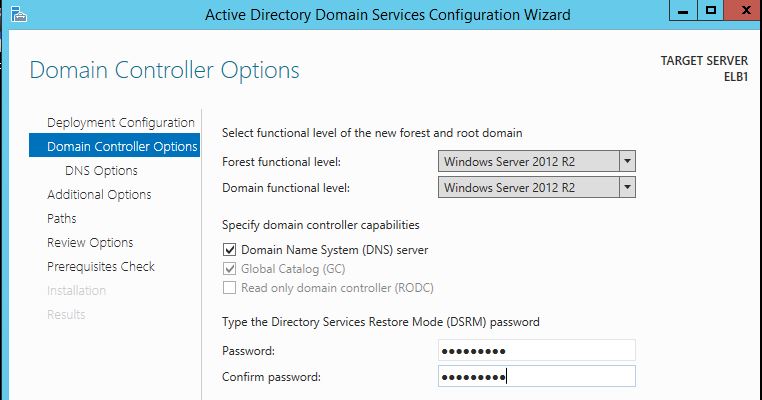
Task: Click the Confirm password field
Action: coord(537,376)
